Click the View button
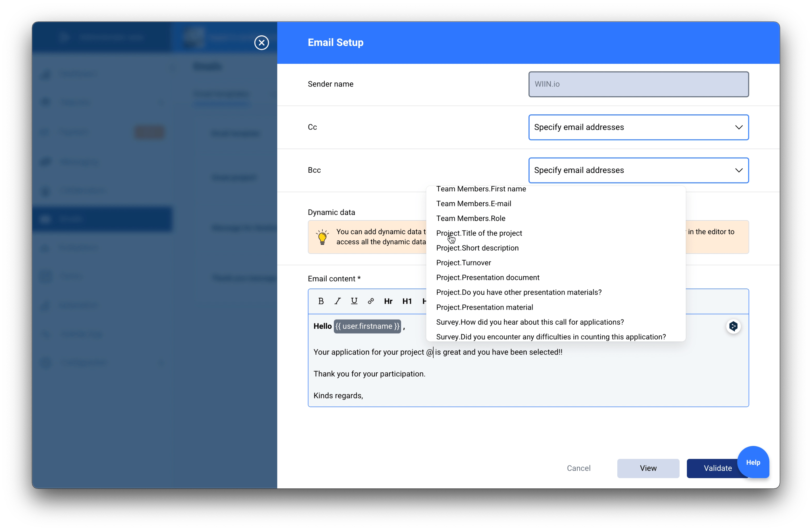The image size is (812, 531). pos(648,468)
